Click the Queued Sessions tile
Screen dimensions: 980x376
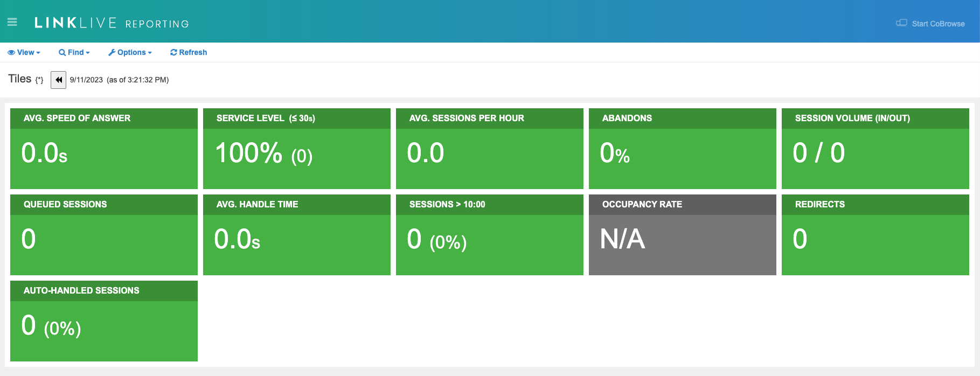[104, 235]
